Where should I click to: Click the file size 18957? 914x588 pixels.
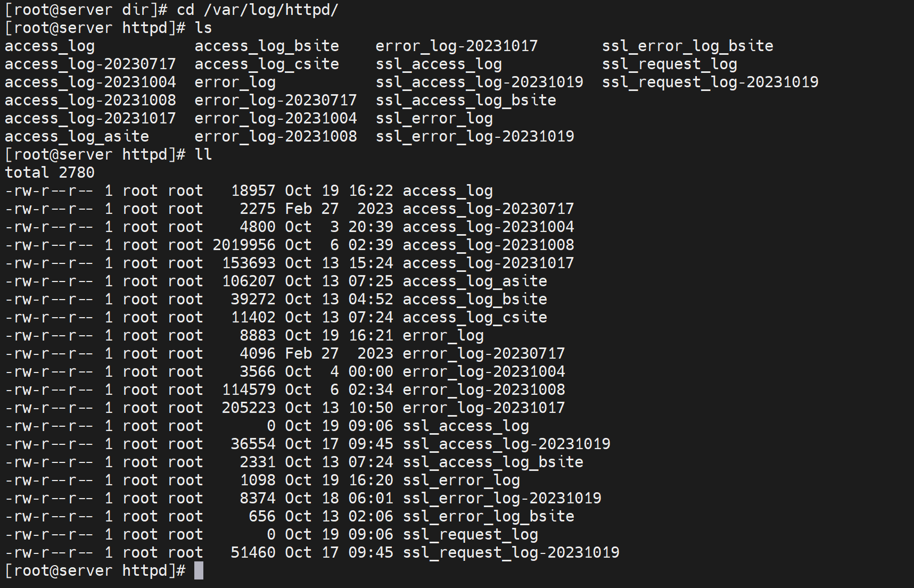[253, 191]
